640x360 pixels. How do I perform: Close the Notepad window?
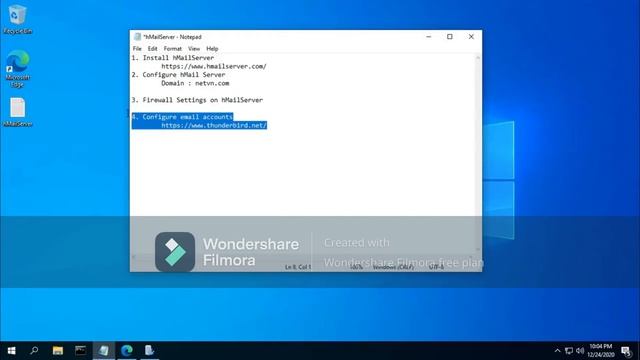471,37
